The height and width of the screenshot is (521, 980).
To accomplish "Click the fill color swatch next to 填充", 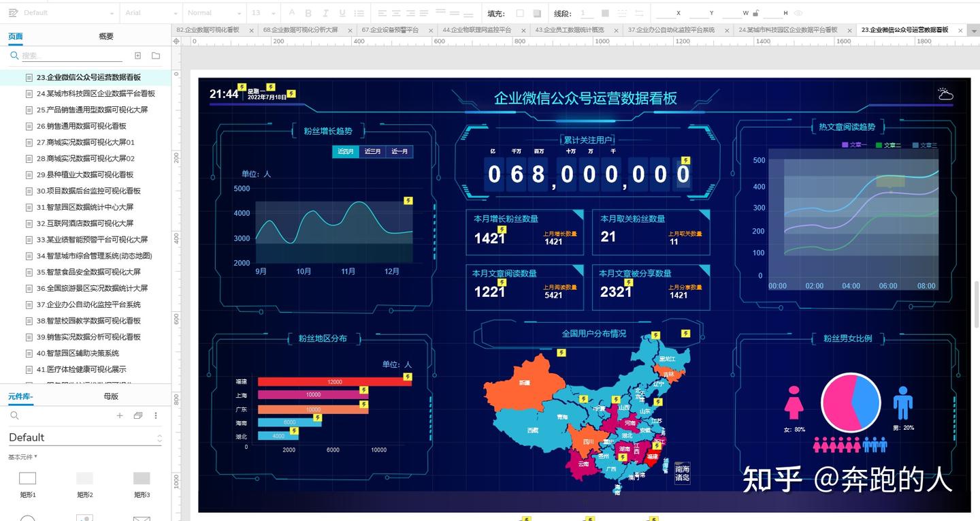I will click(520, 13).
